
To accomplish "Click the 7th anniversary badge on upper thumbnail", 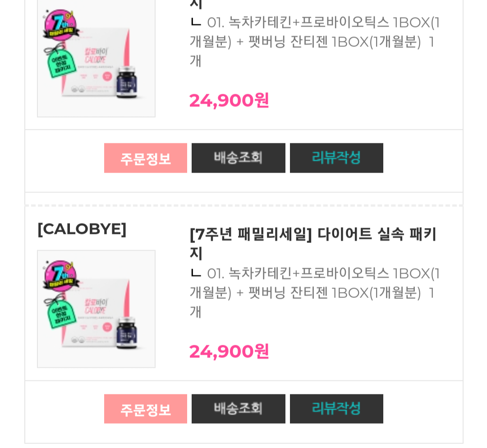I will tap(61, 25).
